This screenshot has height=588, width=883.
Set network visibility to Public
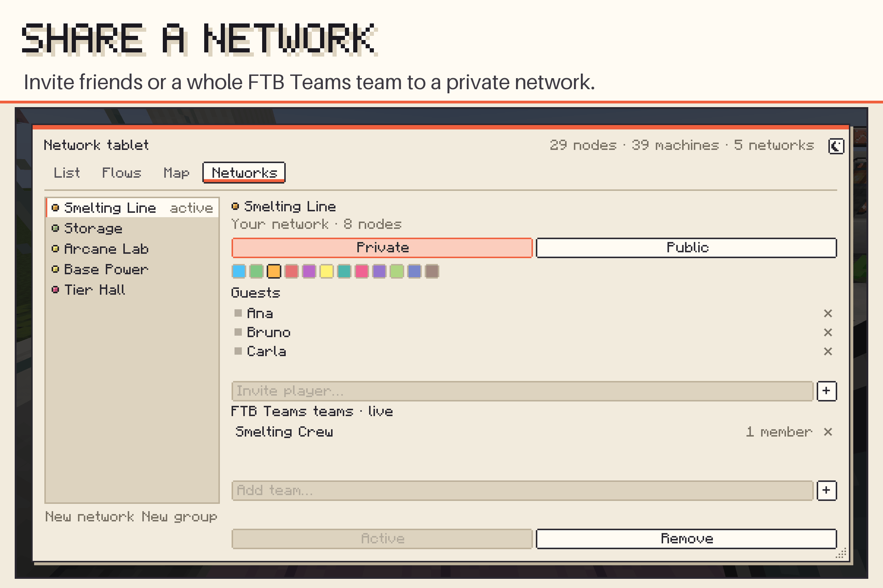click(x=686, y=248)
